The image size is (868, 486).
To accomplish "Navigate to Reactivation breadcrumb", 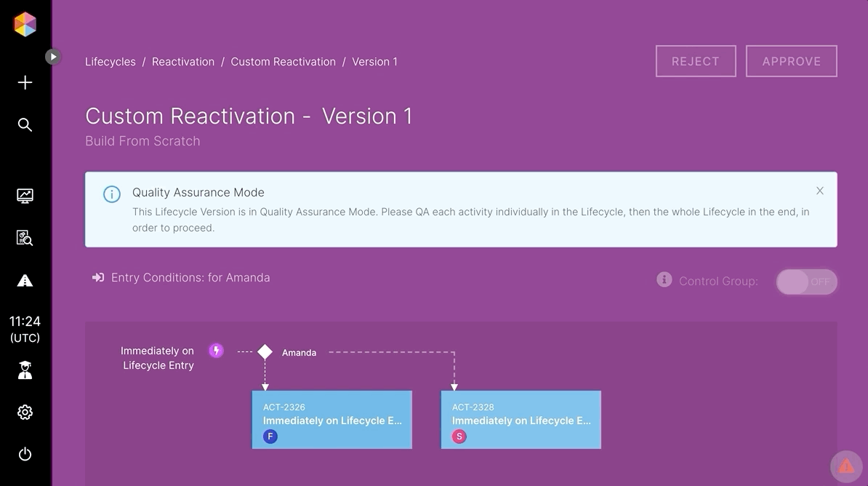I will point(183,62).
